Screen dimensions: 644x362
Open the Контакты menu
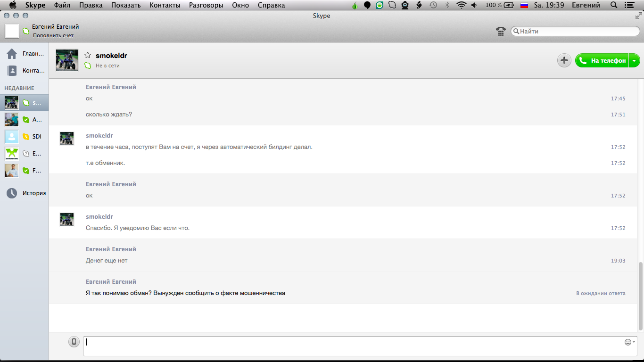165,5
